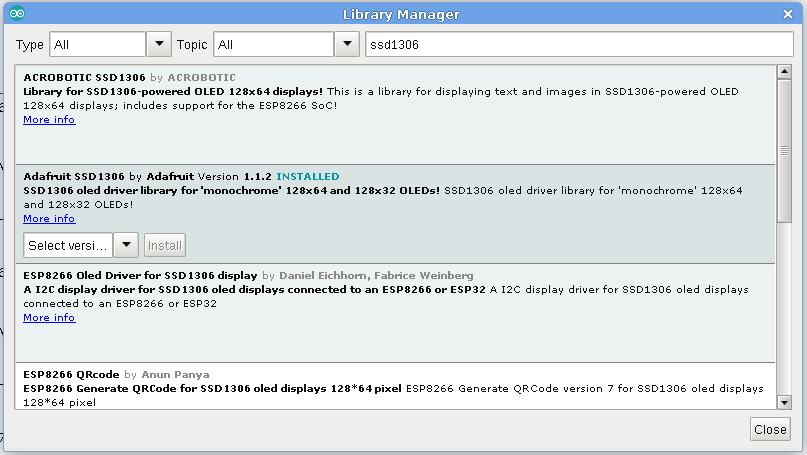Click the scrollbar down arrow

pos(785,401)
